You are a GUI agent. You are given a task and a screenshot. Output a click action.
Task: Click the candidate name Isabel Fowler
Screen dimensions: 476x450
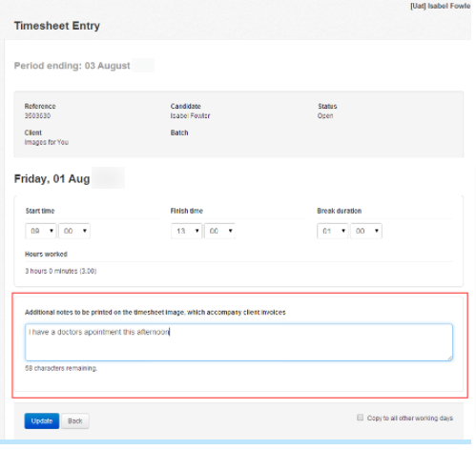coord(190,115)
